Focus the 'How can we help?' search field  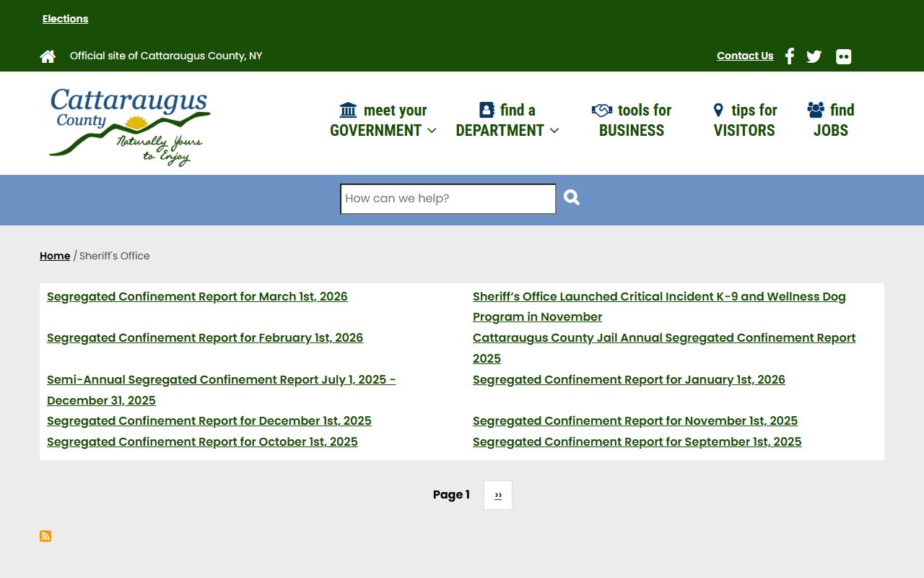[x=448, y=199]
